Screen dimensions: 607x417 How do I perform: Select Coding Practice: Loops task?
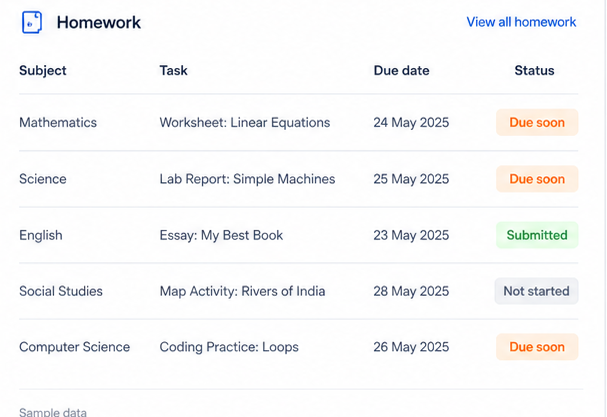point(229,347)
